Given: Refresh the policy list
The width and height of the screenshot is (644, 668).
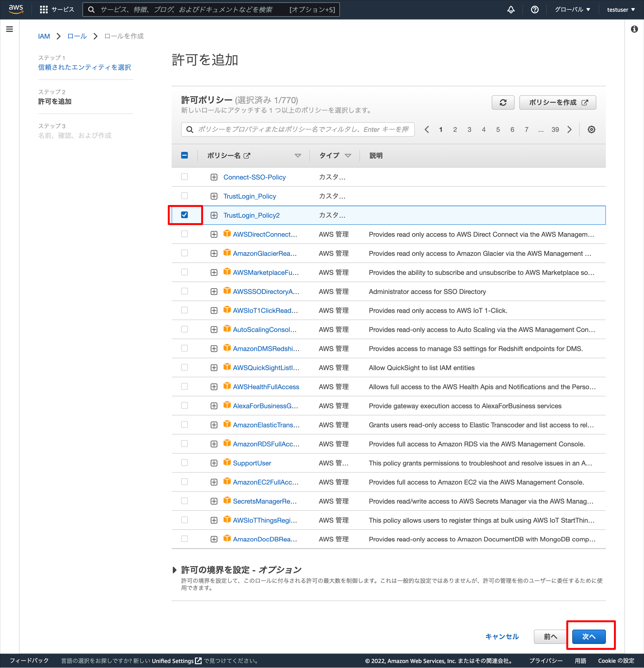Looking at the screenshot, I should (503, 103).
